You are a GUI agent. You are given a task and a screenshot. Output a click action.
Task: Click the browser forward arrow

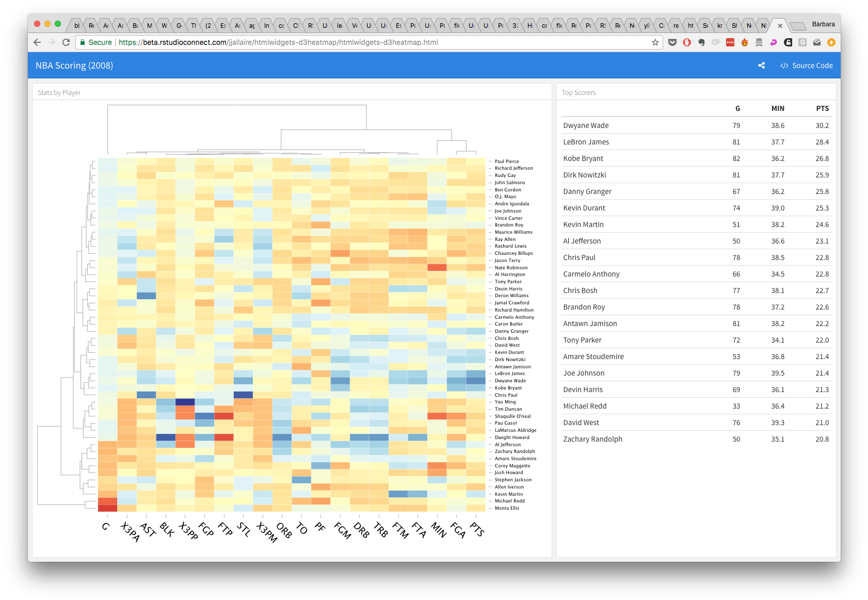coord(51,42)
